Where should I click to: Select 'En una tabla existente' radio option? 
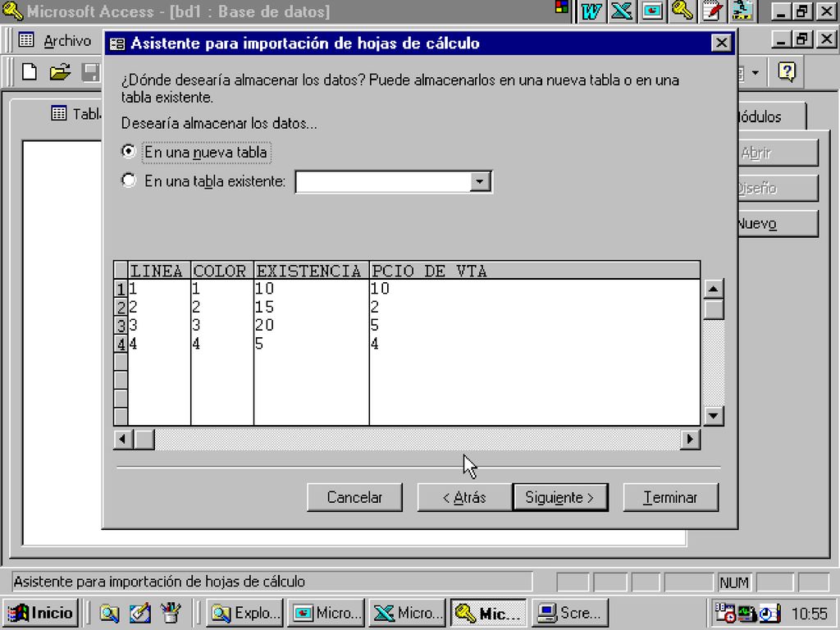(129, 180)
